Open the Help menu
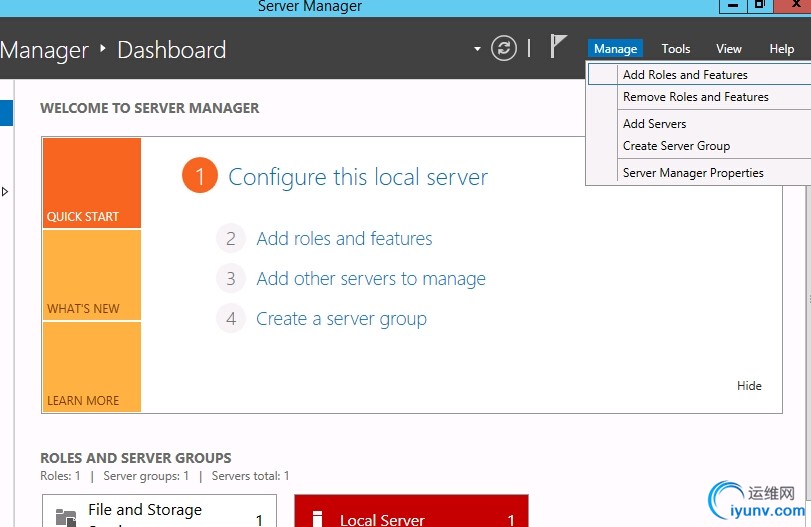811x527 pixels. (x=782, y=49)
